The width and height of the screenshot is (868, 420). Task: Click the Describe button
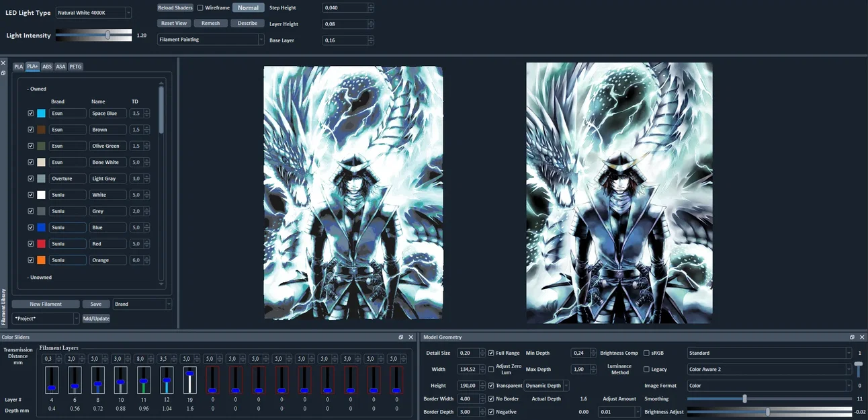click(x=247, y=23)
